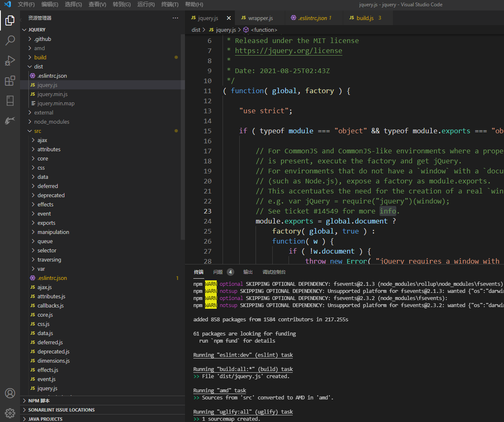The height and width of the screenshot is (422, 504).
Task: Expand JAVA PROJECTS section
Action: (x=102, y=419)
